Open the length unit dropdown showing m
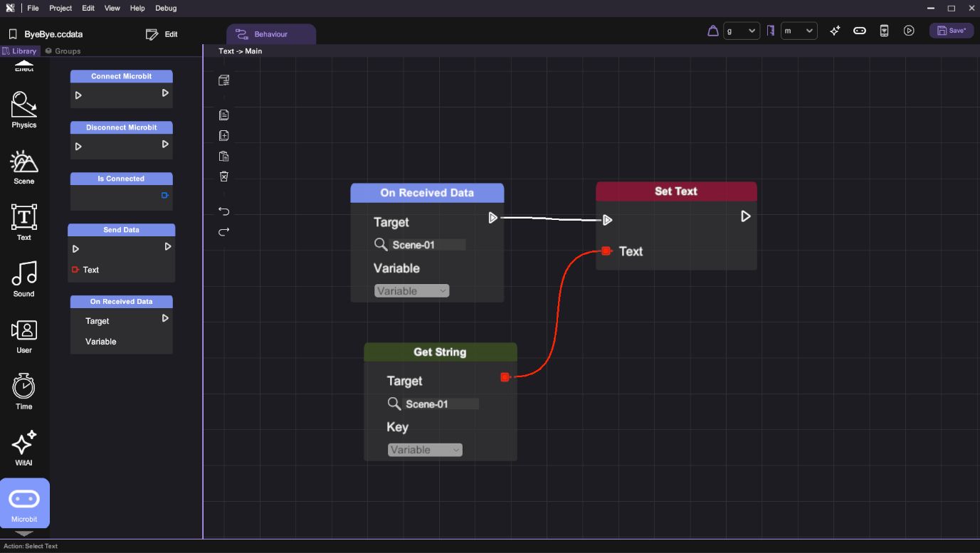980x553 pixels. pos(799,31)
